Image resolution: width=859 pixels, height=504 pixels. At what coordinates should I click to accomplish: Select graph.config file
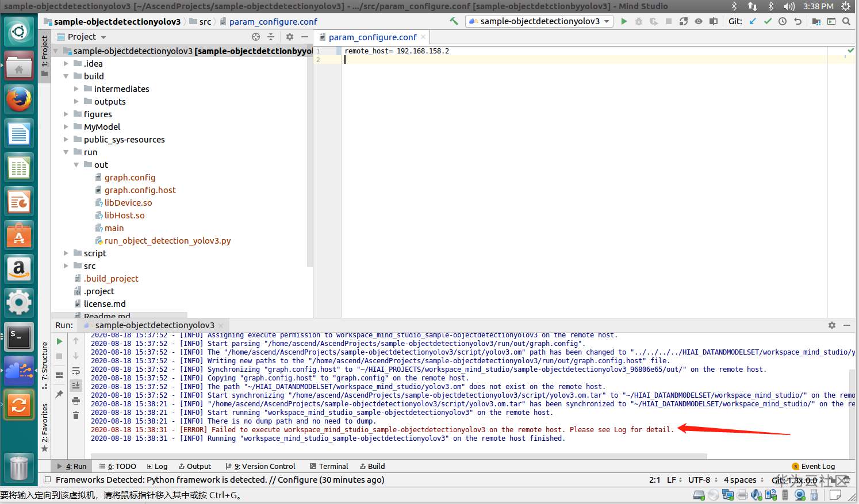[130, 178]
